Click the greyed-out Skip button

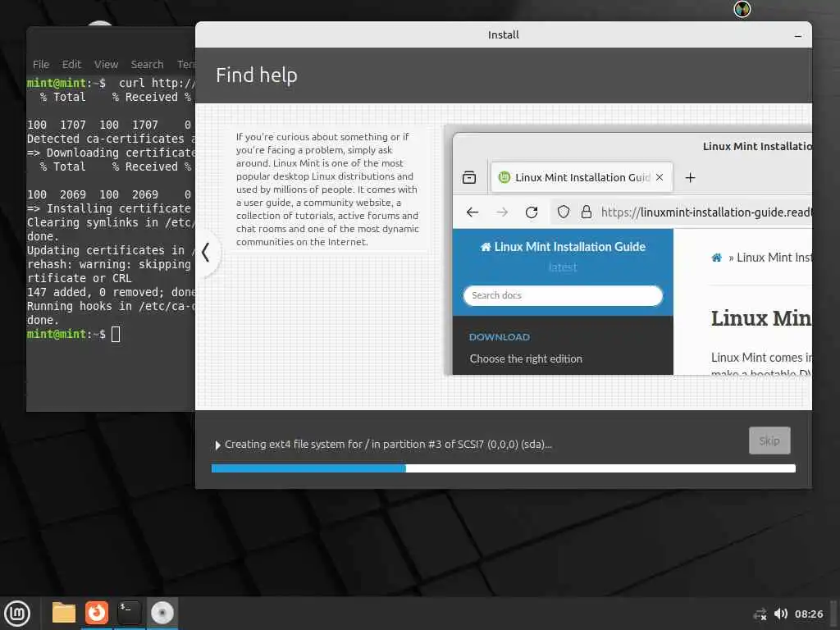(x=769, y=441)
